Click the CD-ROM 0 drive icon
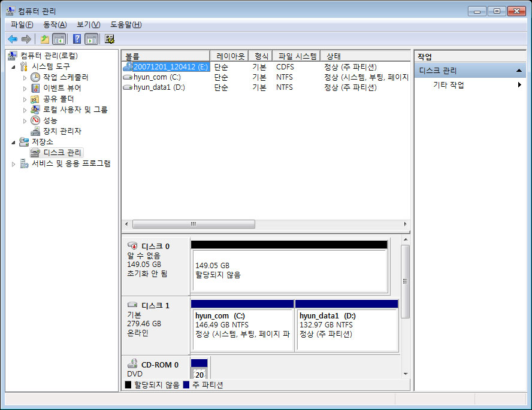This screenshot has width=532, height=410. (132, 363)
